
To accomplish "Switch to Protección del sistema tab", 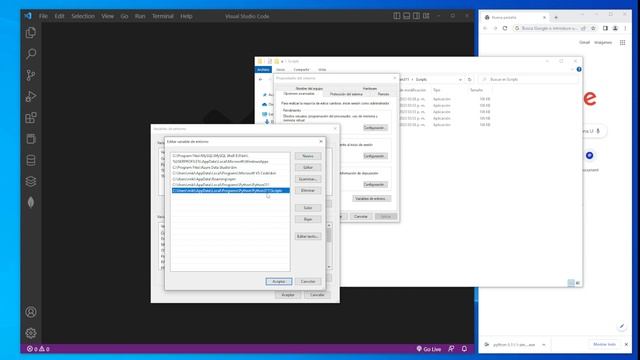I will [346, 94].
